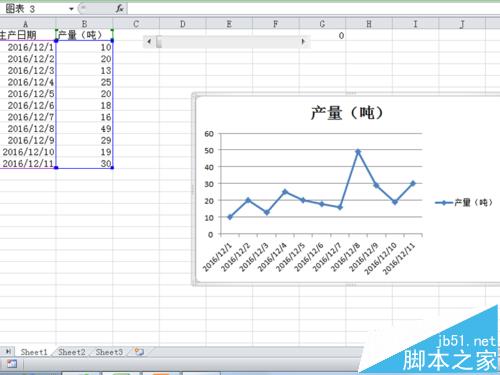This screenshot has height=375, width=500.
Task: Click the insert new worksheet icon
Action: pyautogui.click(x=139, y=352)
